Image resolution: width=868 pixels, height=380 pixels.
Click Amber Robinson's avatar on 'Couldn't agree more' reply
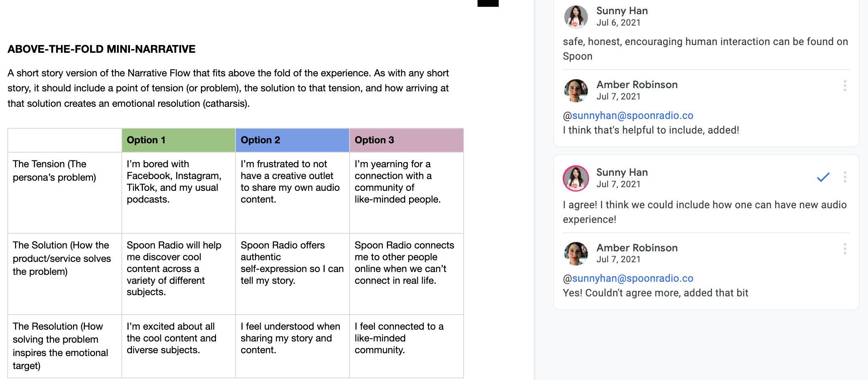click(x=576, y=254)
